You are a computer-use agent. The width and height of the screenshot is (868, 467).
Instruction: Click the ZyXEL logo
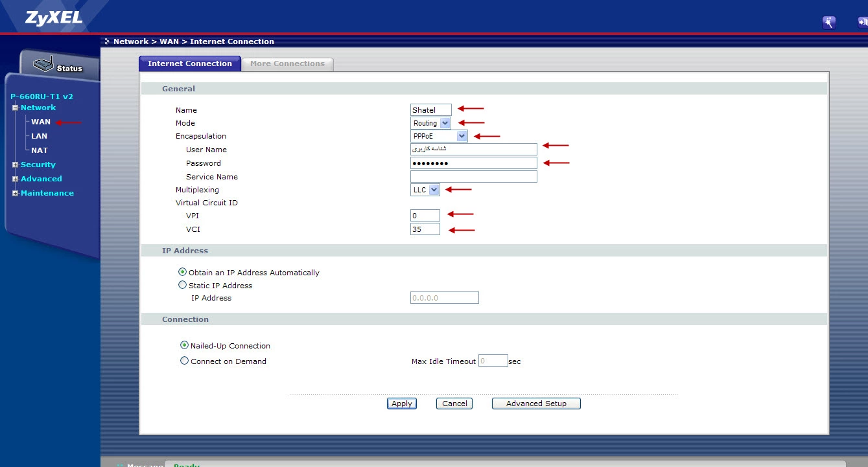(x=54, y=18)
